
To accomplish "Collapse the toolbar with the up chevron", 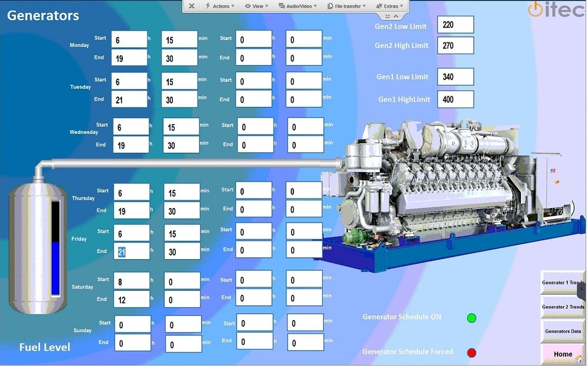I will (396, 16).
